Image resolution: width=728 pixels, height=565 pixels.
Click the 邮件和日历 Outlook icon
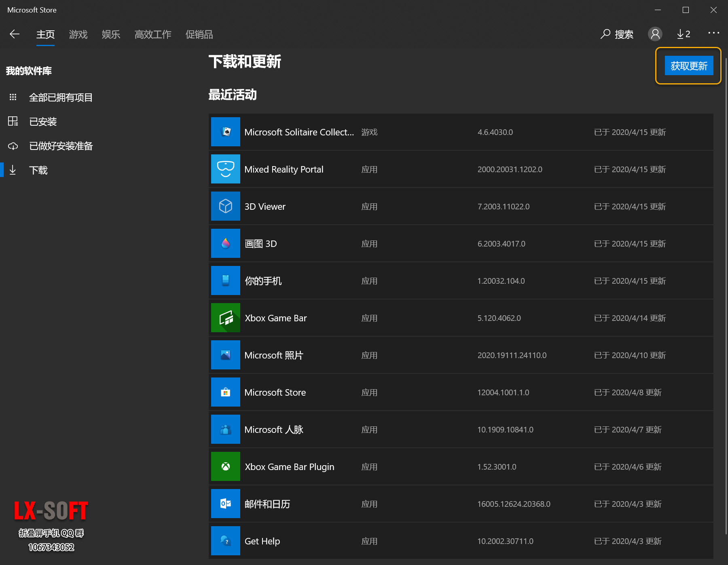[x=226, y=504]
